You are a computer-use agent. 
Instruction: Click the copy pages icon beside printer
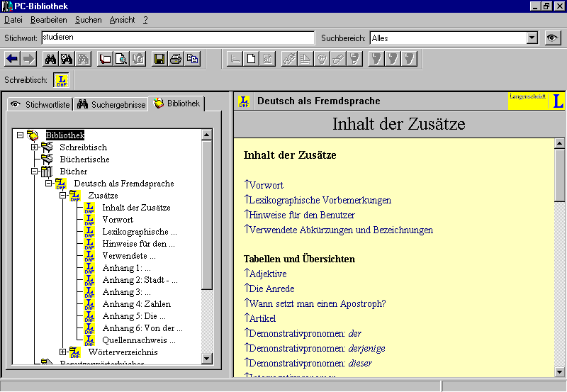[x=192, y=59]
